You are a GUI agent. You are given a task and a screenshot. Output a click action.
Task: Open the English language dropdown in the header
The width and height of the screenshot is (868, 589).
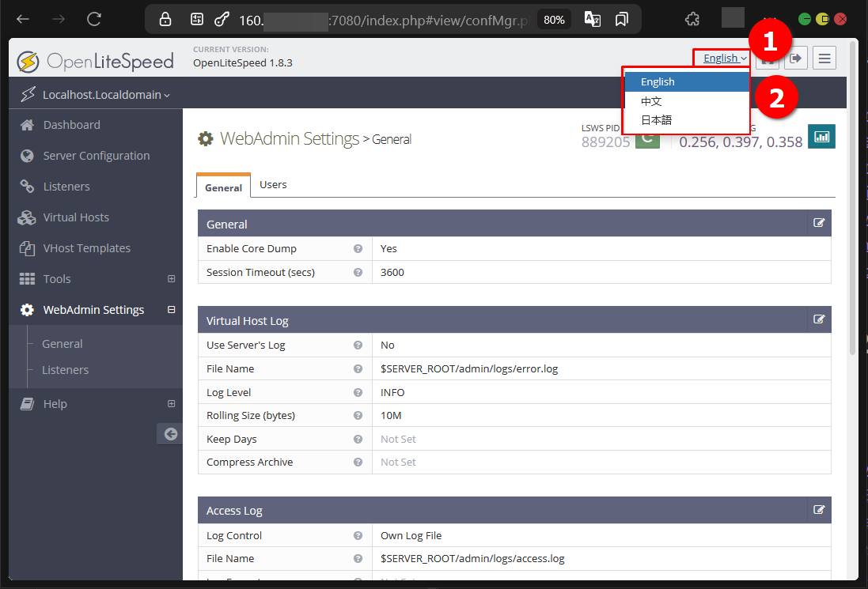(x=725, y=58)
